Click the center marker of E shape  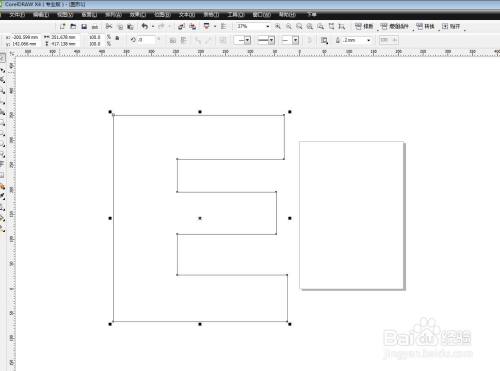[x=200, y=218]
